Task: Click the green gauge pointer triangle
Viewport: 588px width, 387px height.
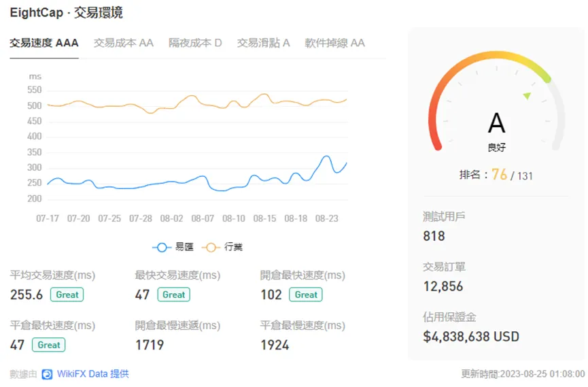Action: pyautogui.click(x=528, y=96)
